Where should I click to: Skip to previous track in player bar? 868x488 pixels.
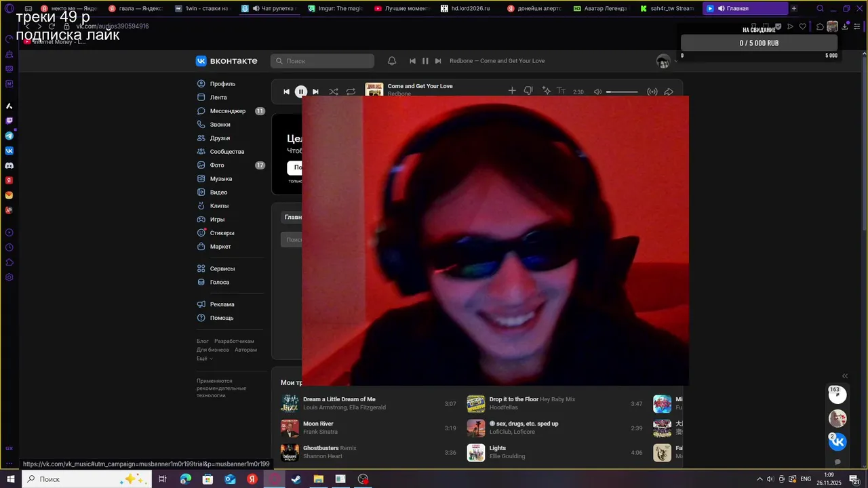[x=286, y=91]
